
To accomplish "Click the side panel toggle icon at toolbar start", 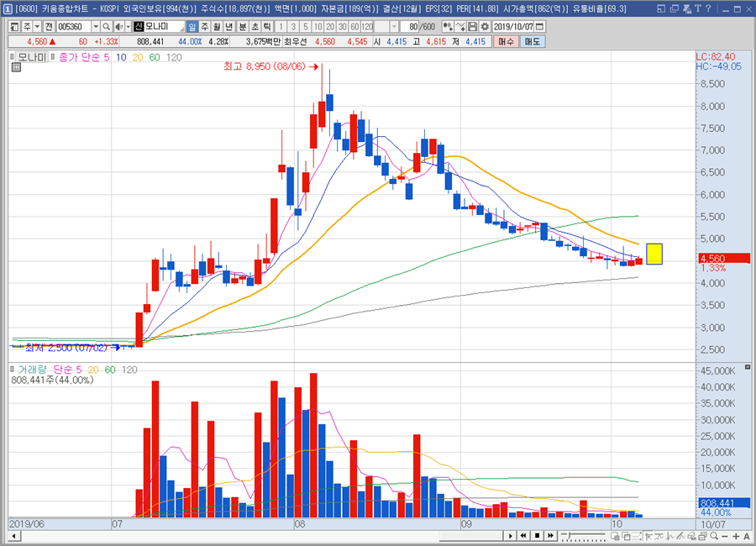I will [14, 27].
